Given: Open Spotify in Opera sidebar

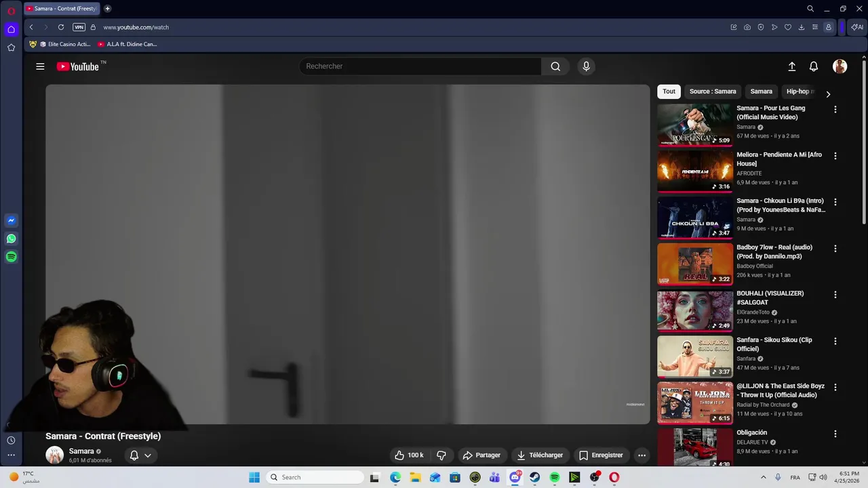Looking at the screenshot, I should click(x=11, y=257).
